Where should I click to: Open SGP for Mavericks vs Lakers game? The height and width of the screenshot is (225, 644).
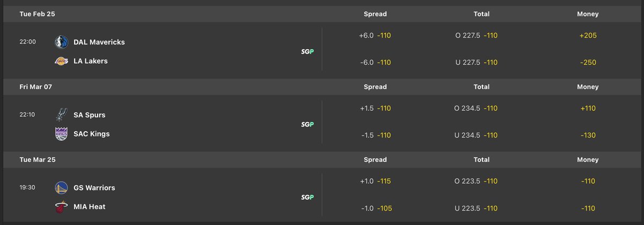pyautogui.click(x=307, y=51)
